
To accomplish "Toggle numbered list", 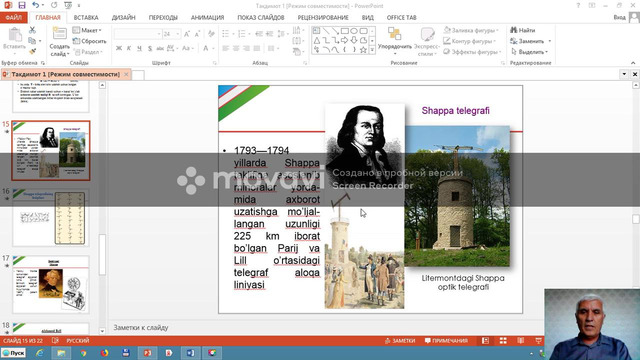I will coord(242,34).
